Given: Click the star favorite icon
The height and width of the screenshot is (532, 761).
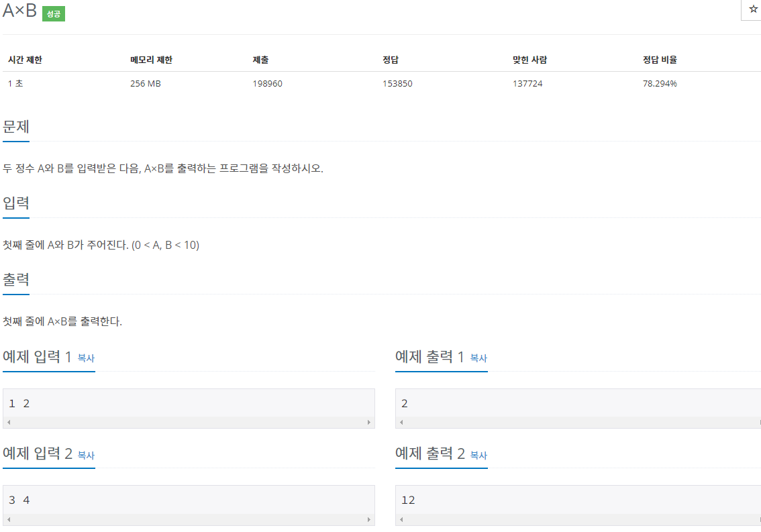Looking at the screenshot, I should point(753,9).
